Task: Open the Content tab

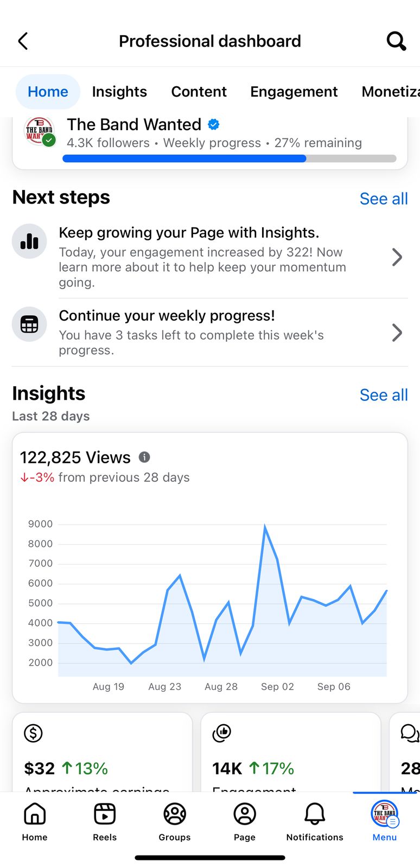Action: coord(199,92)
